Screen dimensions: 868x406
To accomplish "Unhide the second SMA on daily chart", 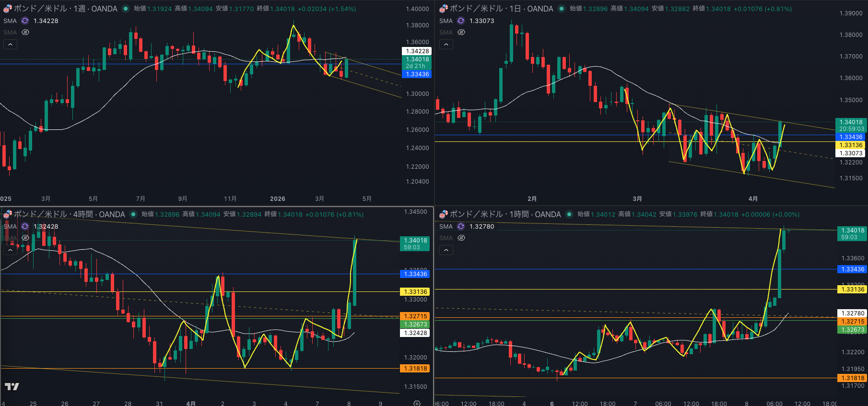I will point(461,32).
